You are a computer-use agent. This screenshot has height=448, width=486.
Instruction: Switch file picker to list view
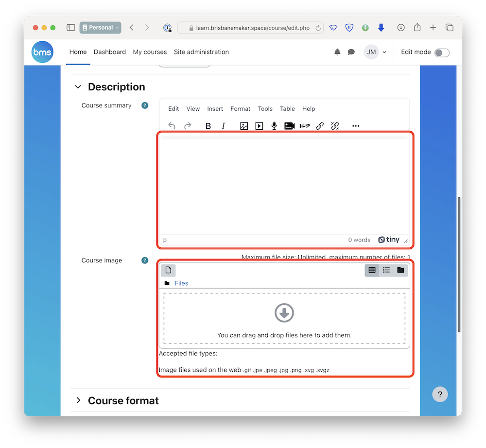[386, 270]
